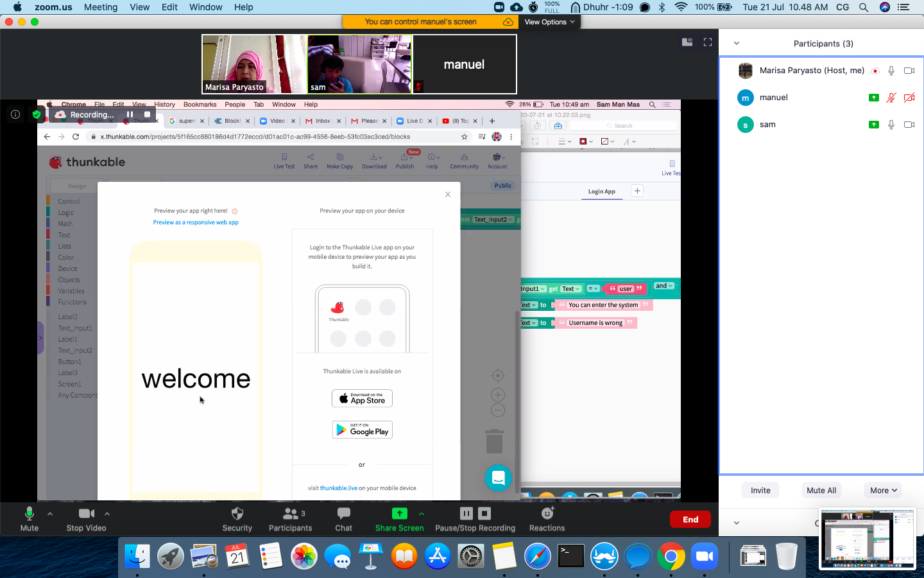
Task: Pause recording in the Recording indicator
Action: point(130,114)
